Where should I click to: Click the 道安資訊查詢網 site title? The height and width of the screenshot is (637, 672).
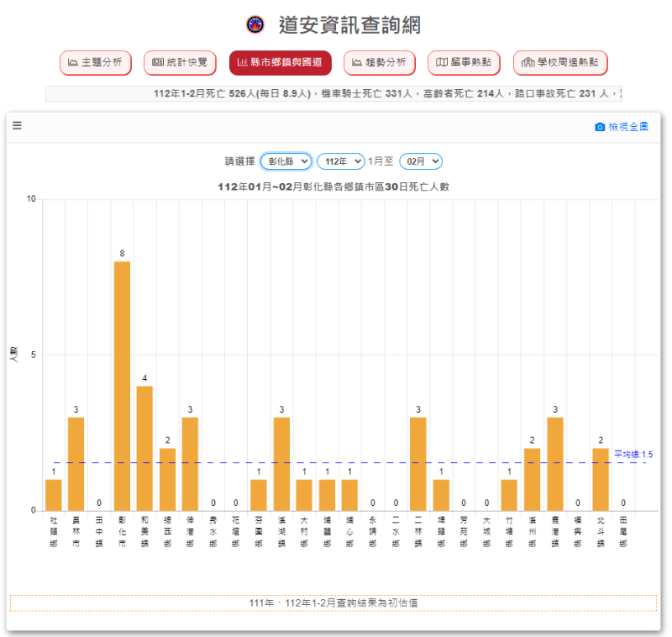tap(349, 25)
